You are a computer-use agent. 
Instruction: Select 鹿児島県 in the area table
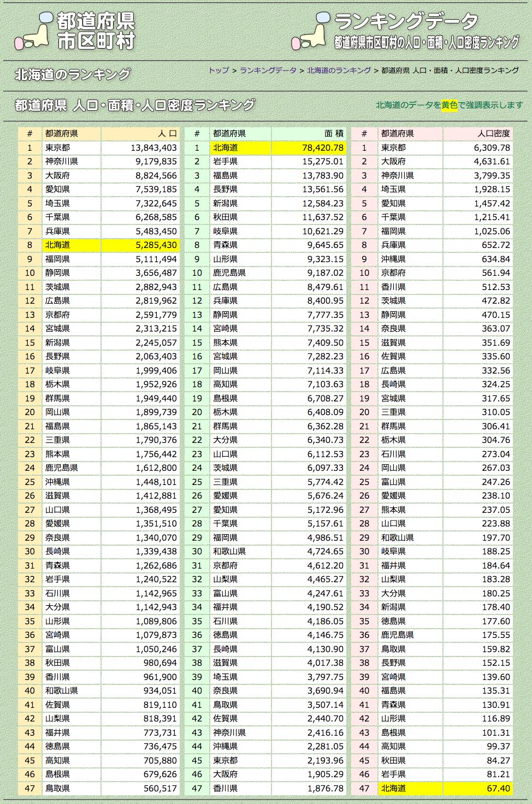point(229,273)
